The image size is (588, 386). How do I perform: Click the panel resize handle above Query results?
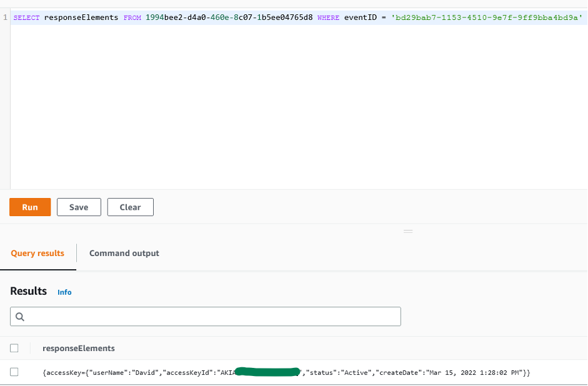point(408,231)
